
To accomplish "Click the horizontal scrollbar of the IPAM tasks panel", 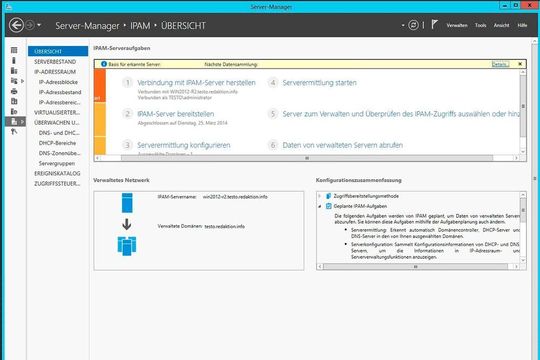I will 307,158.
